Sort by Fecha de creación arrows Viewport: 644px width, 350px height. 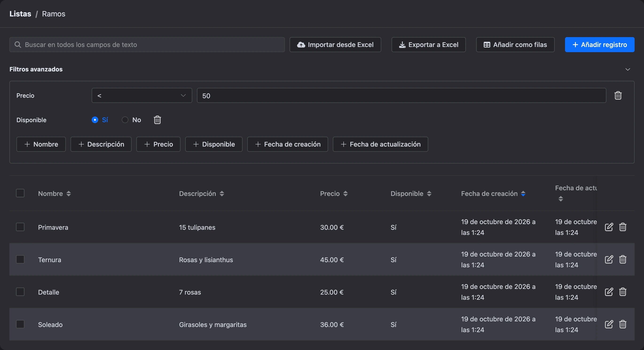[523, 194]
